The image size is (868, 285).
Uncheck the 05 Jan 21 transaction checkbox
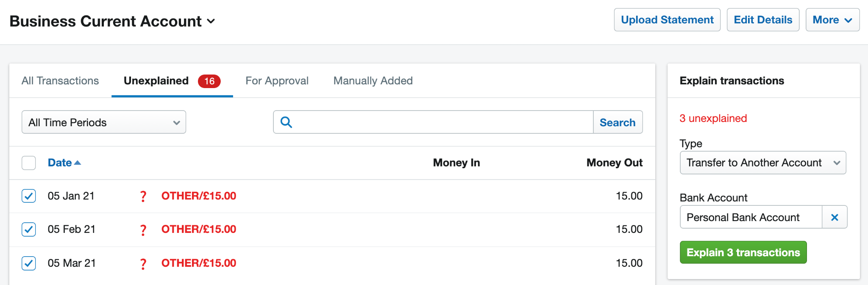tap(29, 196)
